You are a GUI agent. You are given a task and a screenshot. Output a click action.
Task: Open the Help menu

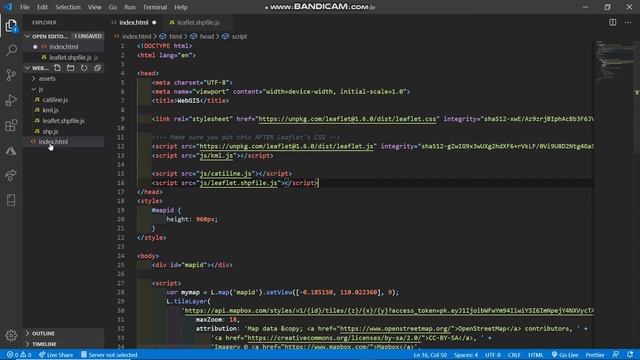(x=181, y=7)
